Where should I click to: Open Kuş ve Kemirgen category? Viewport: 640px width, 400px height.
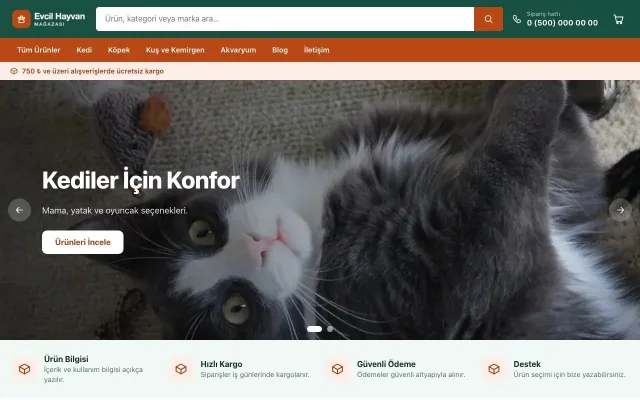click(175, 50)
